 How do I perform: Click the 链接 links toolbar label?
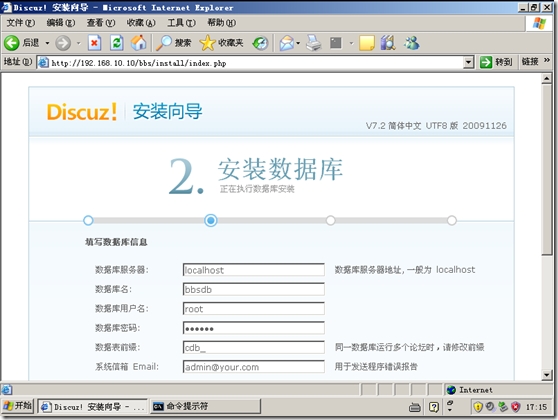(x=530, y=62)
